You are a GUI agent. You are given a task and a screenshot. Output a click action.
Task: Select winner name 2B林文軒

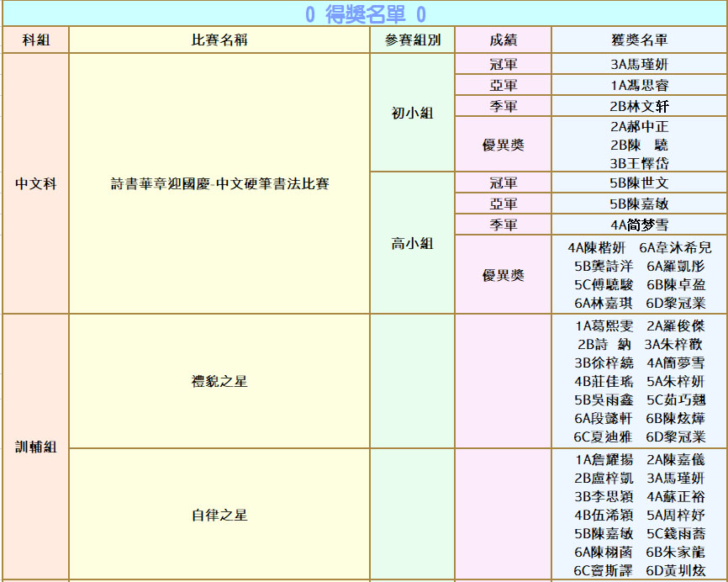pos(640,106)
